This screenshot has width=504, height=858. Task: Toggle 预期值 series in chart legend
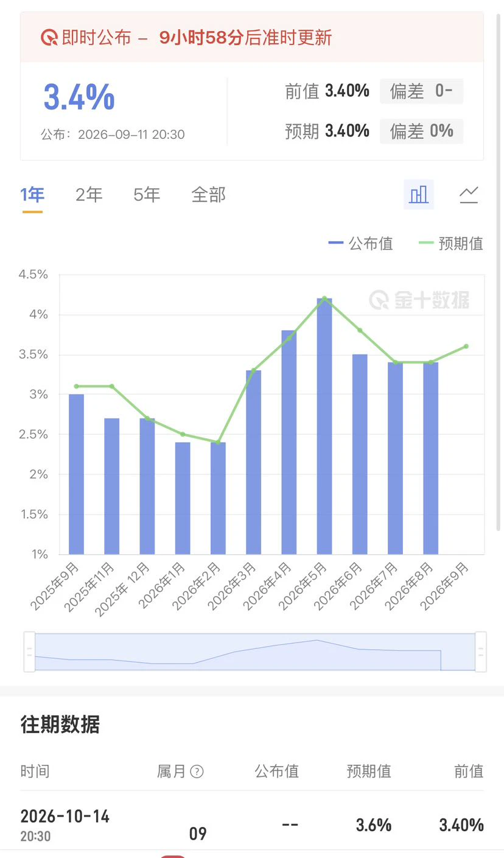[x=451, y=244]
